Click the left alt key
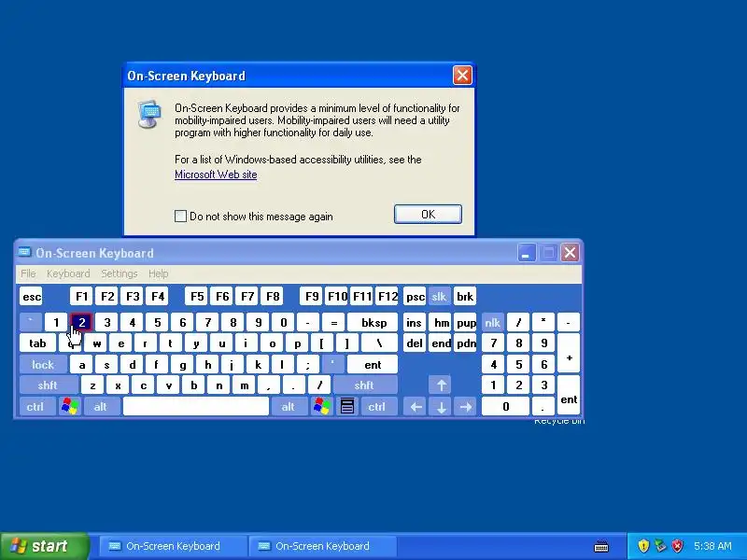 (x=101, y=406)
